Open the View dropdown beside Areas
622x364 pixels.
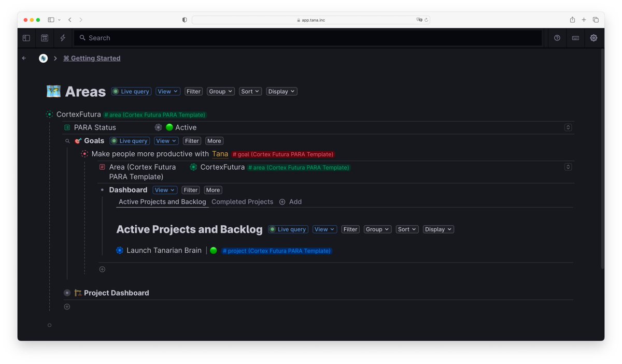point(168,91)
